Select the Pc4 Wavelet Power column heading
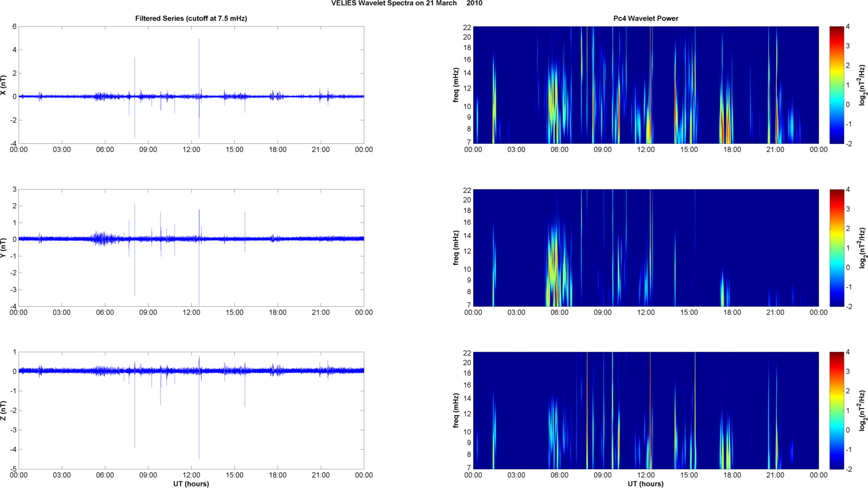This screenshot has height=488, width=868. coord(646,18)
